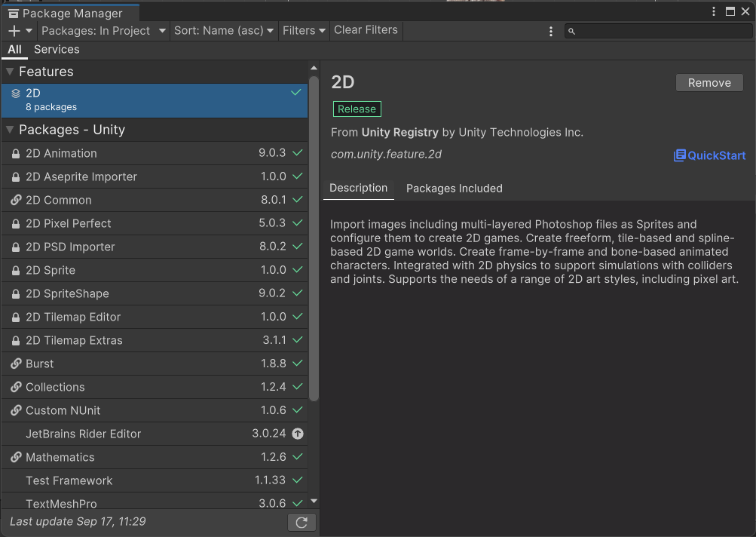
Task: Refresh the package list
Action: (x=301, y=523)
